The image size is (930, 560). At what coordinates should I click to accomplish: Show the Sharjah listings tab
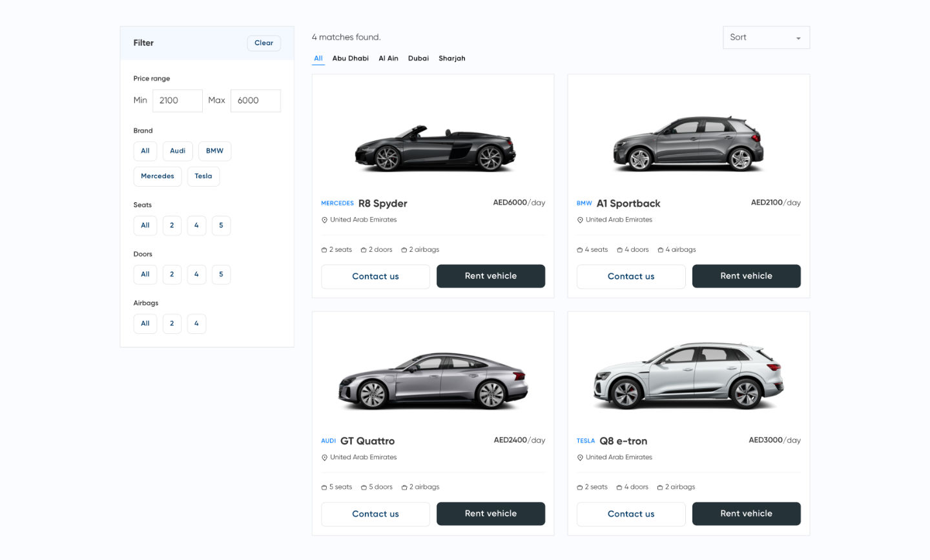[x=451, y=59]
